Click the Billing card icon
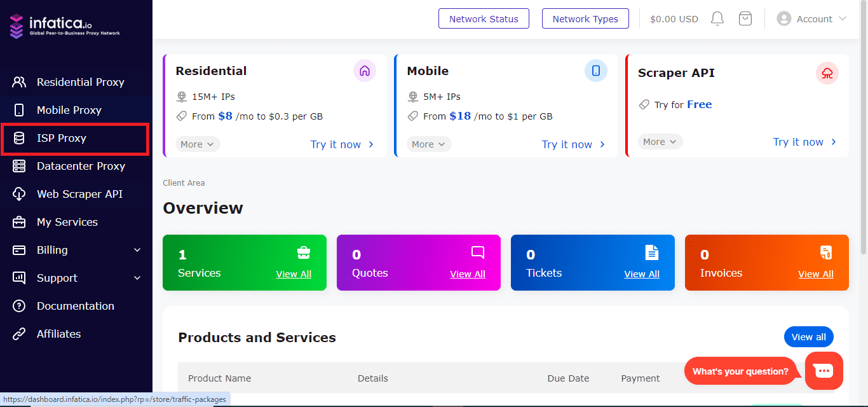 pyautogui.click(x=19, y=250)
